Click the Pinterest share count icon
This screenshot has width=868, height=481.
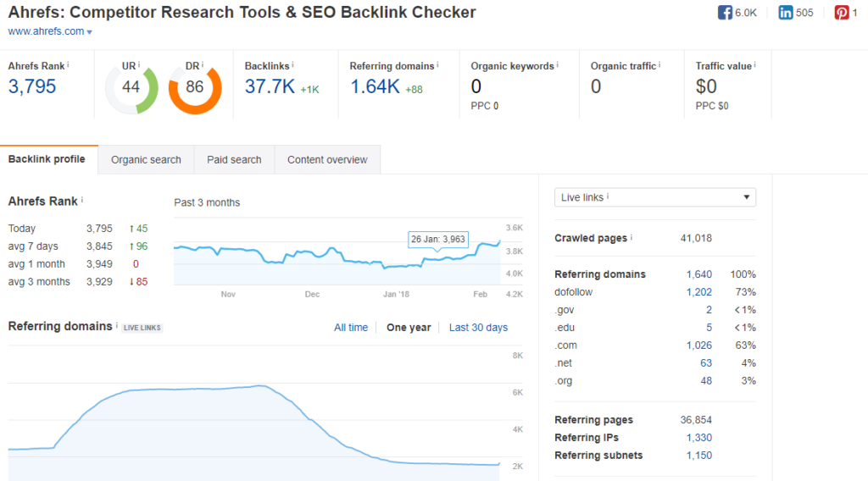[x=842, y=12]
